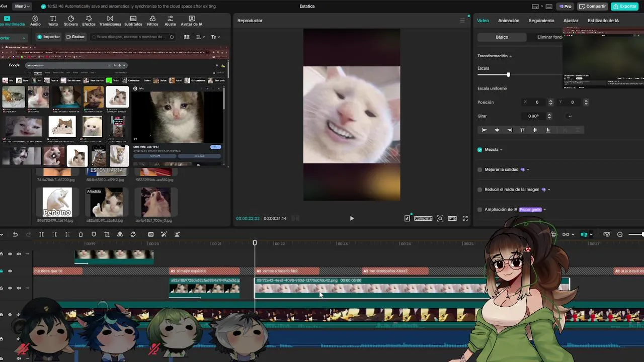Viewport: 644px width, 362px height.
Task: Add a marker with the shield icon
Action: click(x=94, y=234)
